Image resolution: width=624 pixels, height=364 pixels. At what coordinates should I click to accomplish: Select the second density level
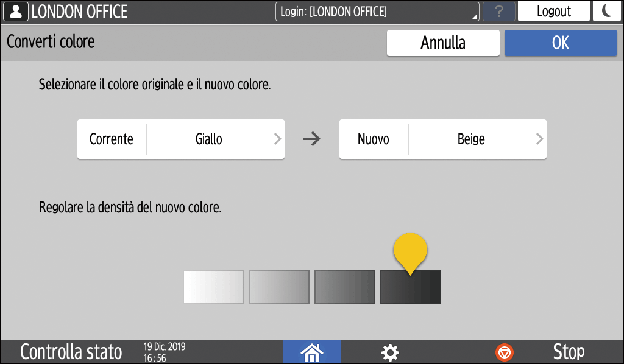(278, 286)
